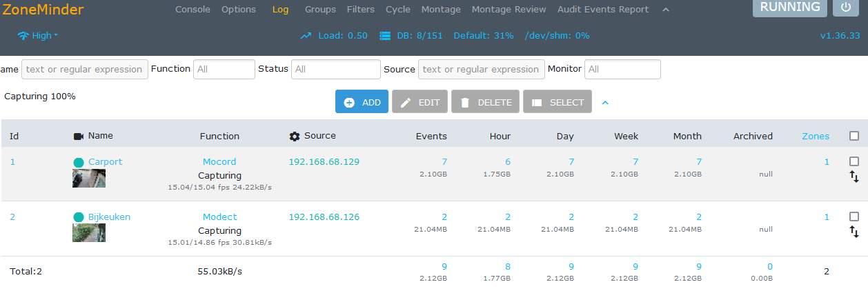Click the gear icon in the Source header

[x=295, y=137]
